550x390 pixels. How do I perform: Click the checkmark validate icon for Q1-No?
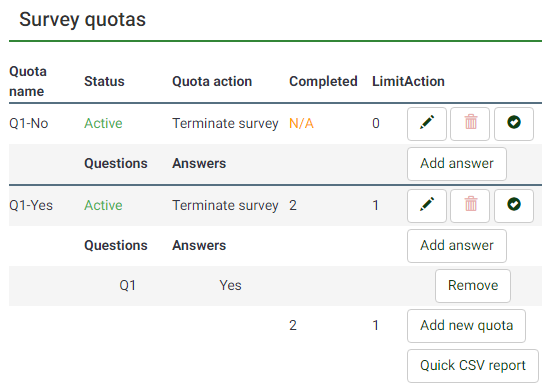click(x=514, y=124)
